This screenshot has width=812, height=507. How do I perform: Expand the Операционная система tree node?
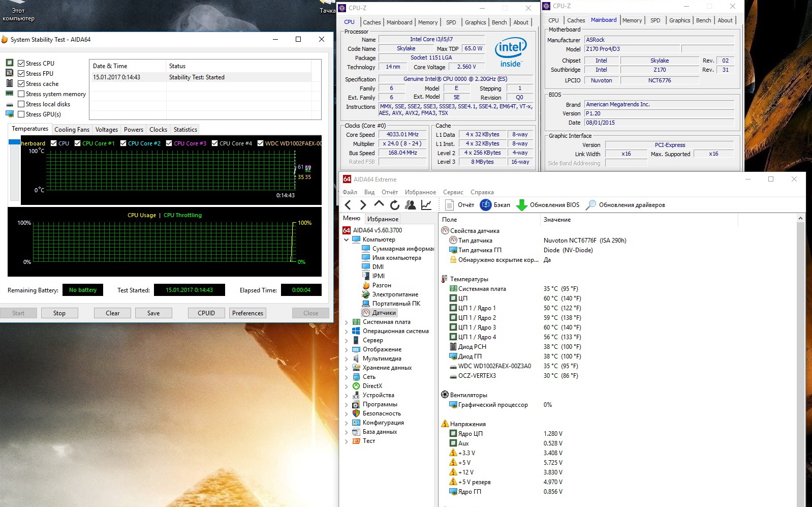click(347, 331)
